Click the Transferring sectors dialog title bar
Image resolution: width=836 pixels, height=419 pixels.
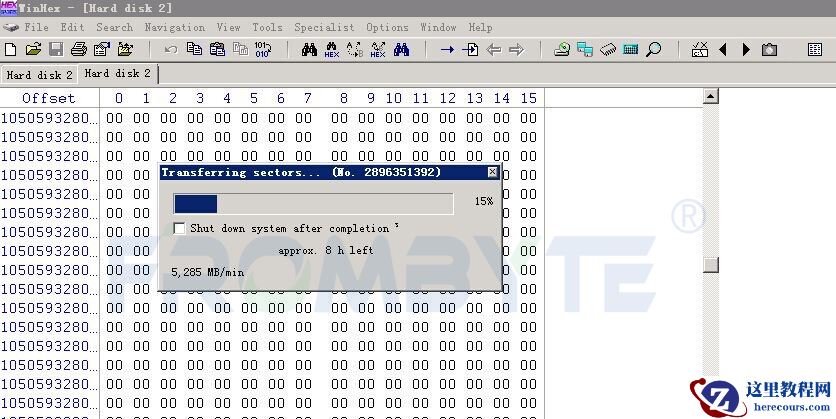point(330,172)
